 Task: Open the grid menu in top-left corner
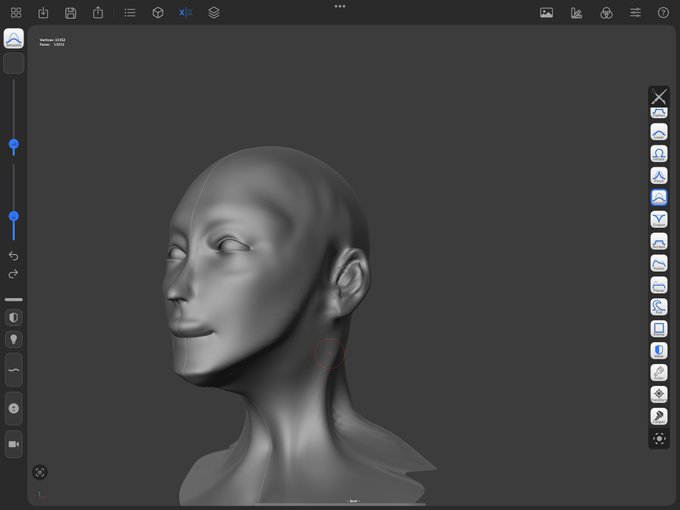(16, 13)
